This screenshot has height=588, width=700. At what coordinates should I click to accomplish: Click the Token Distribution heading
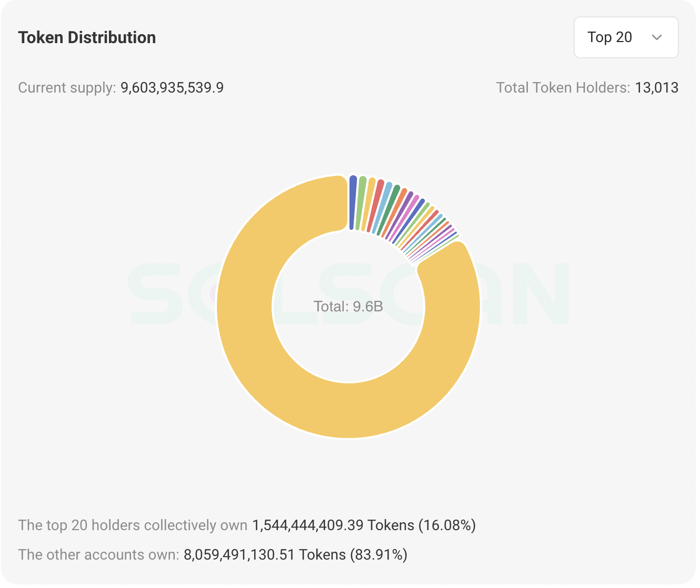click(87, 37)
